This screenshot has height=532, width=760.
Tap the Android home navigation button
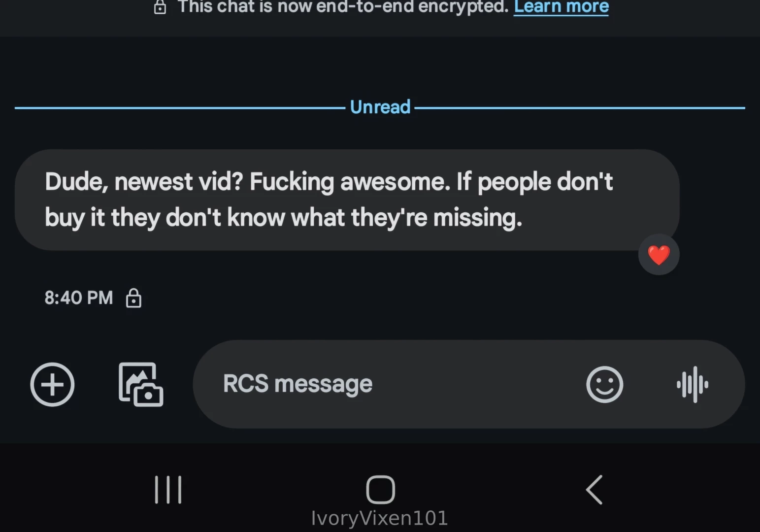tap(380, 490)
